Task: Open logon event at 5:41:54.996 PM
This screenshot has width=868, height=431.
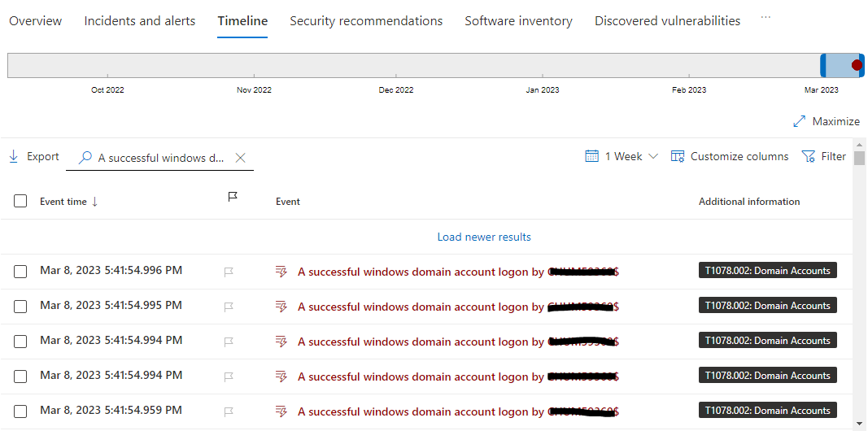Action: [x=458, y=272]
